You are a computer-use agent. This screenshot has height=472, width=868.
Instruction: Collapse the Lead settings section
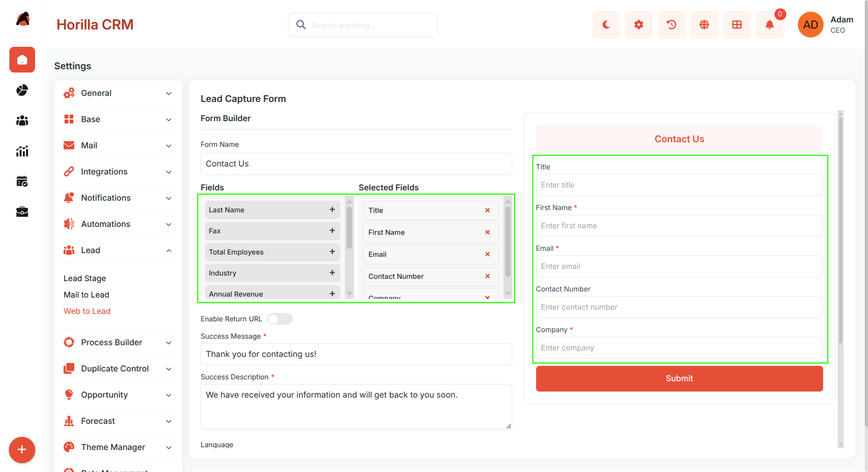coord(118,250)
